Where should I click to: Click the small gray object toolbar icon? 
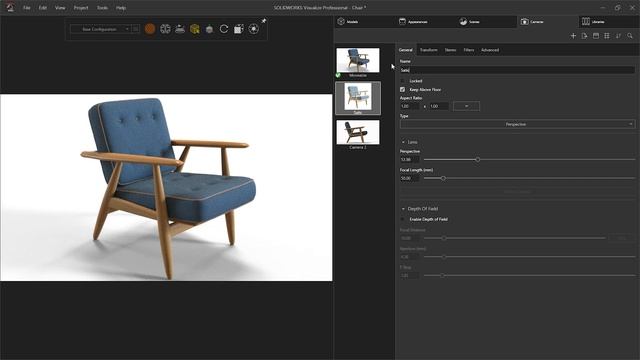209,29
